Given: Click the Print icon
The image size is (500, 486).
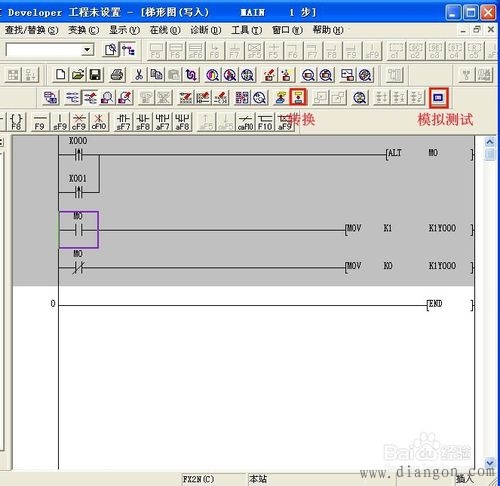Looking at the screenshot, I should 117,74.
